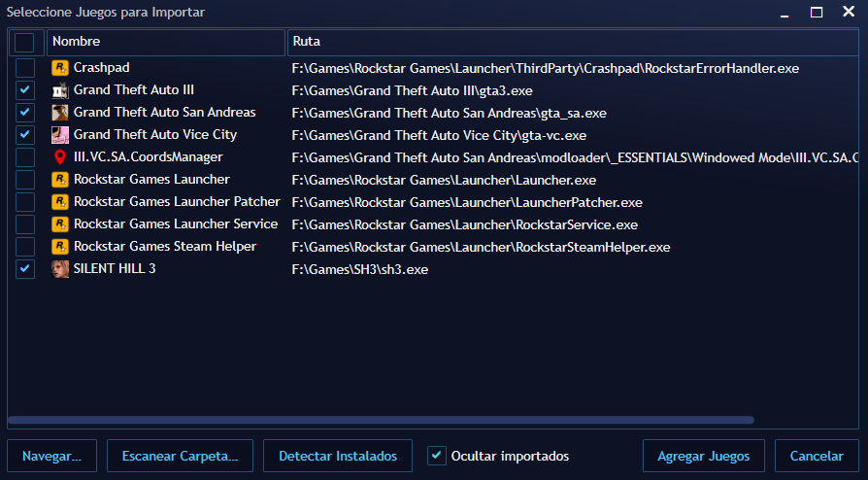The image size is (868, 480).
Task: Confirm with Agregar Juegos button
Action: tap(704, 456)
